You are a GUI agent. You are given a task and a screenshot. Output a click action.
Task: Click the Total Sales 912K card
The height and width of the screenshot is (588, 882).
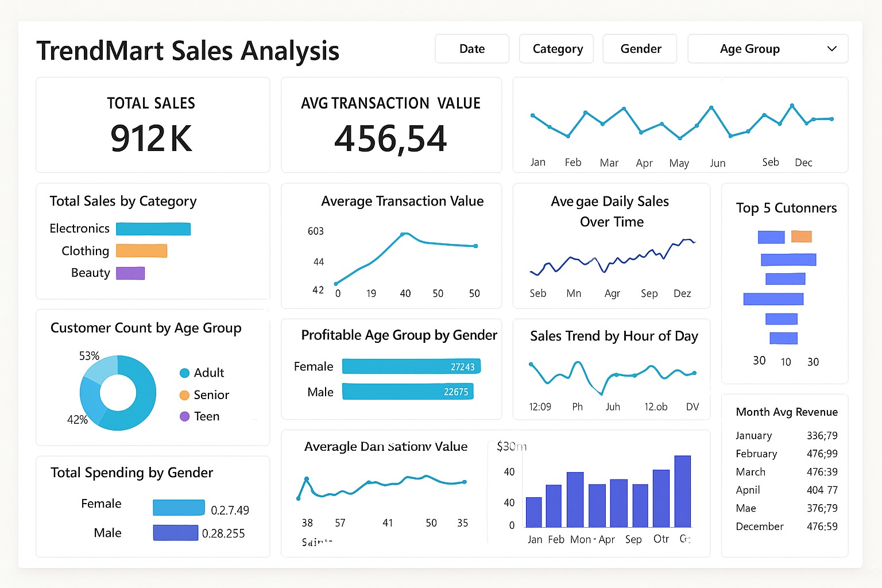pyautogui.click(x=152, y=125)
